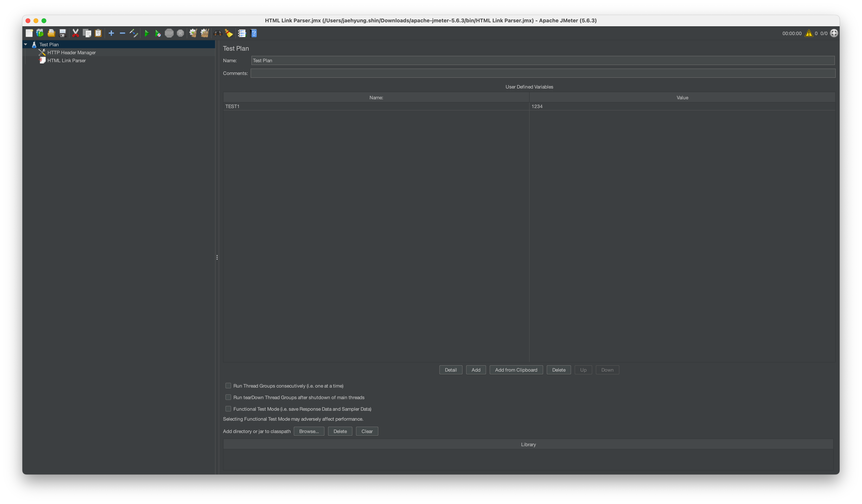This screenshot has height=504, width=862.
Task: Reset search with yellow broom icon
Action: click(229, 33)
